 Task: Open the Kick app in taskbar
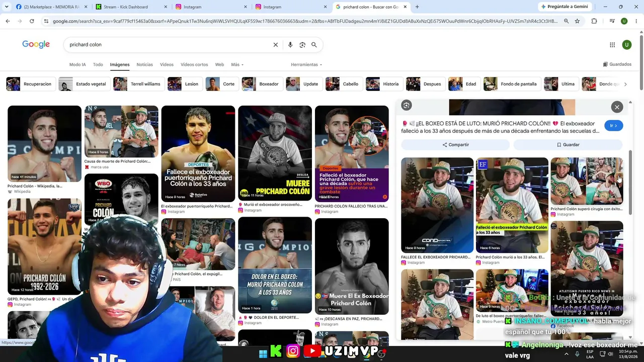click(276, 351)
